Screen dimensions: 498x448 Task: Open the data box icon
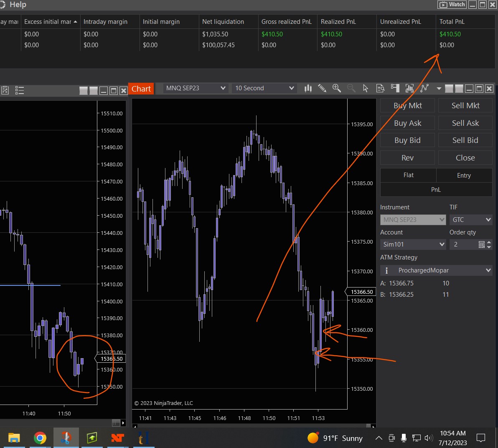pyautogui.click(x=380, y=88)
